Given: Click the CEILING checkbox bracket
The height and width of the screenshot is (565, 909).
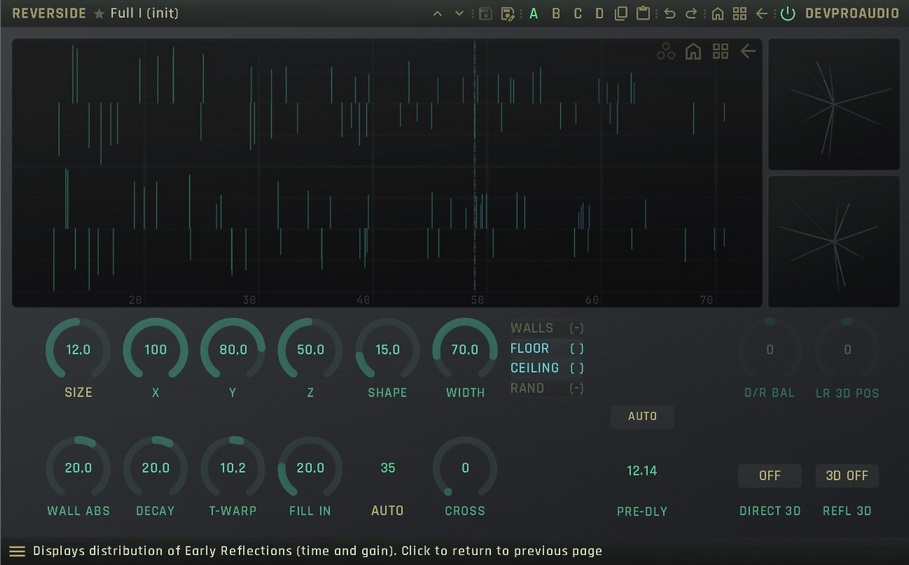Looking at the screenshot, I should (x=577, y=368).
